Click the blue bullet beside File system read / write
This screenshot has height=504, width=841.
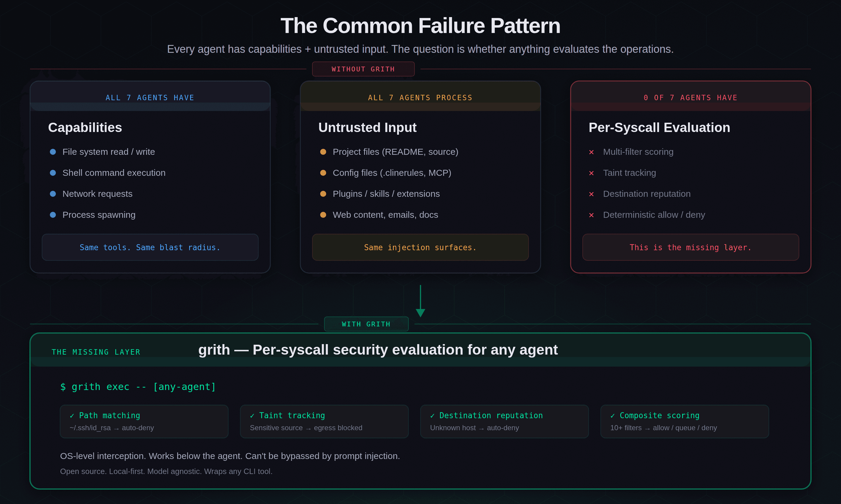(53, 152)
